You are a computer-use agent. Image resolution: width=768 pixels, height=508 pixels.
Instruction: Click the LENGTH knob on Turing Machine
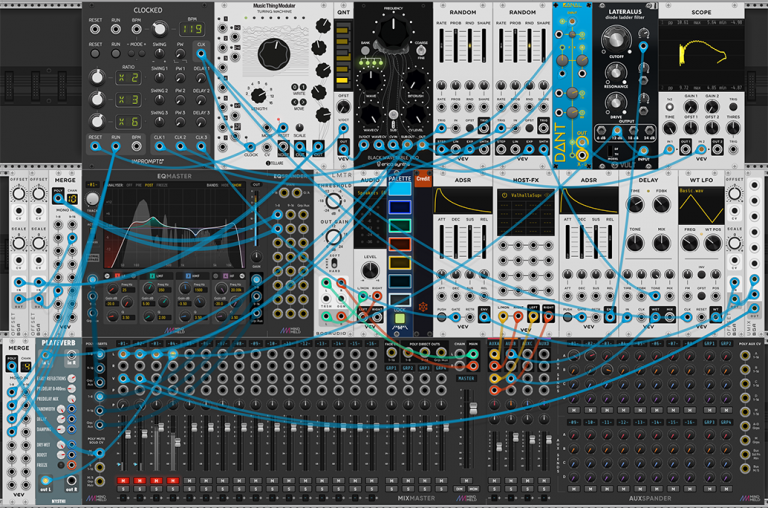pyautogui.click(x=259, y=95)
